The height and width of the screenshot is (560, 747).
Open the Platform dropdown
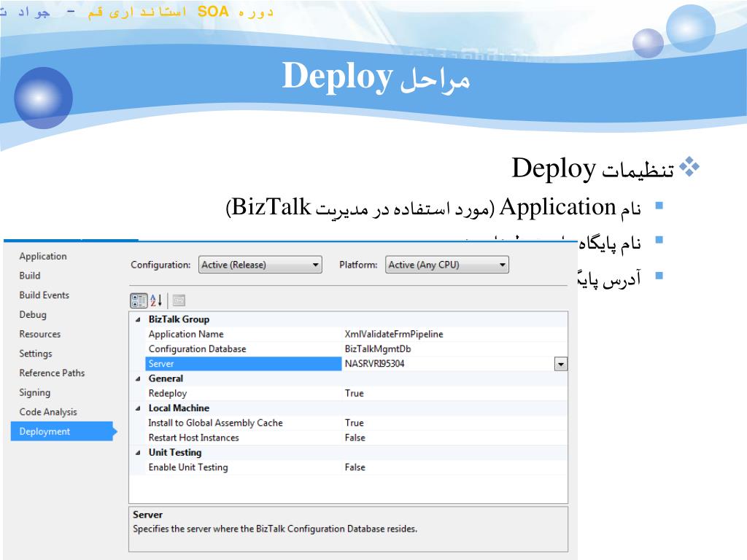point(447,265)
